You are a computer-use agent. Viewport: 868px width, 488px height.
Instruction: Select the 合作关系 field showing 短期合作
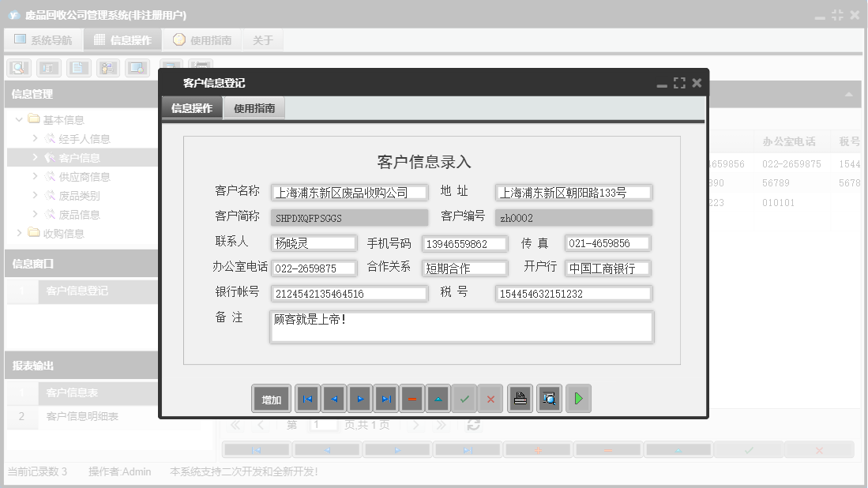point(464,268)
